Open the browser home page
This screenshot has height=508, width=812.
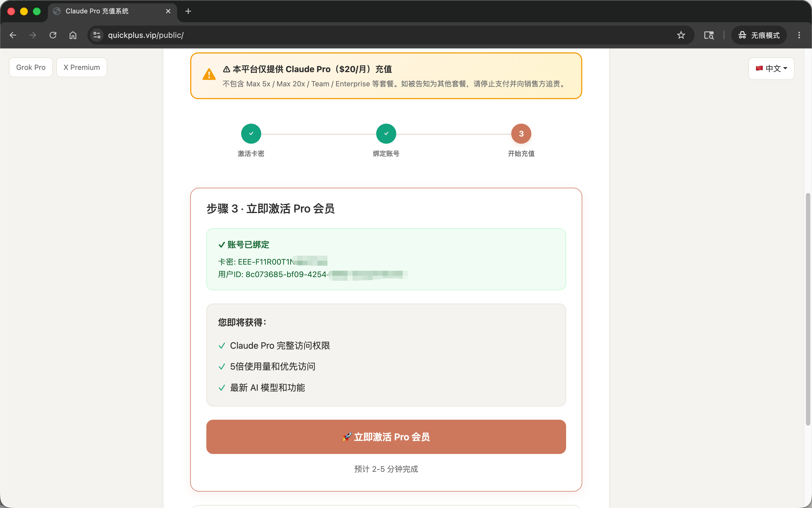(73, 35)
